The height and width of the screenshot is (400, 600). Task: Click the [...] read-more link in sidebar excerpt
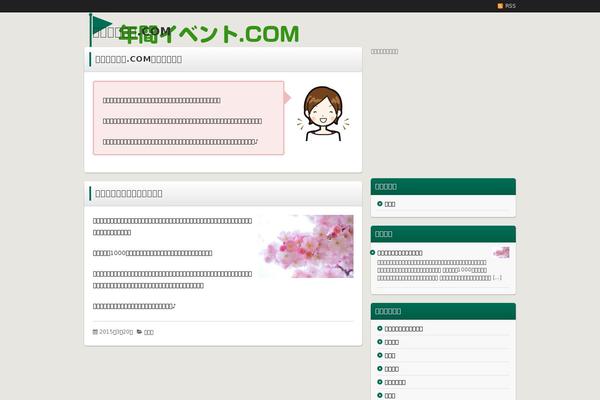coord(497,278)
